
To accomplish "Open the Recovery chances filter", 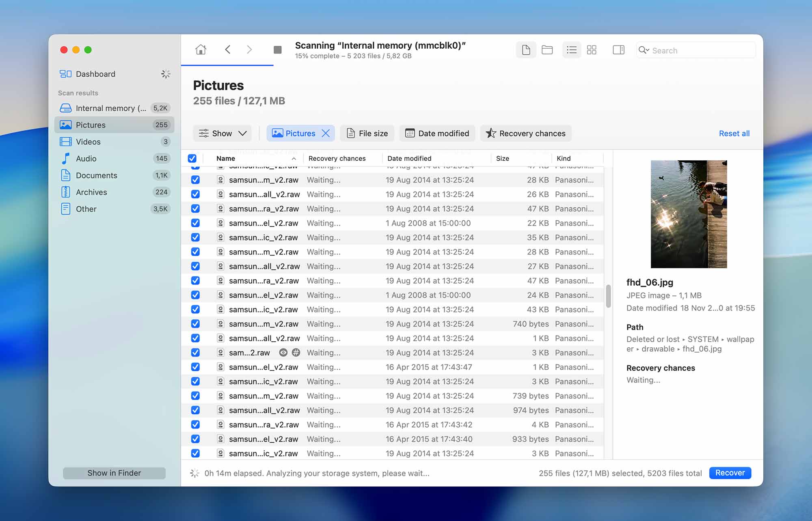I will (x=526, y=133).
